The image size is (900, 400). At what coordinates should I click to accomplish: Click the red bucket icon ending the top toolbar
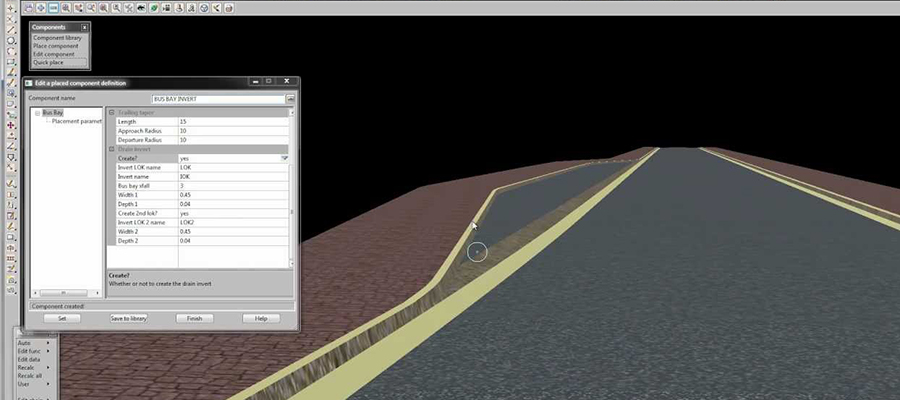tap(229, 8)
